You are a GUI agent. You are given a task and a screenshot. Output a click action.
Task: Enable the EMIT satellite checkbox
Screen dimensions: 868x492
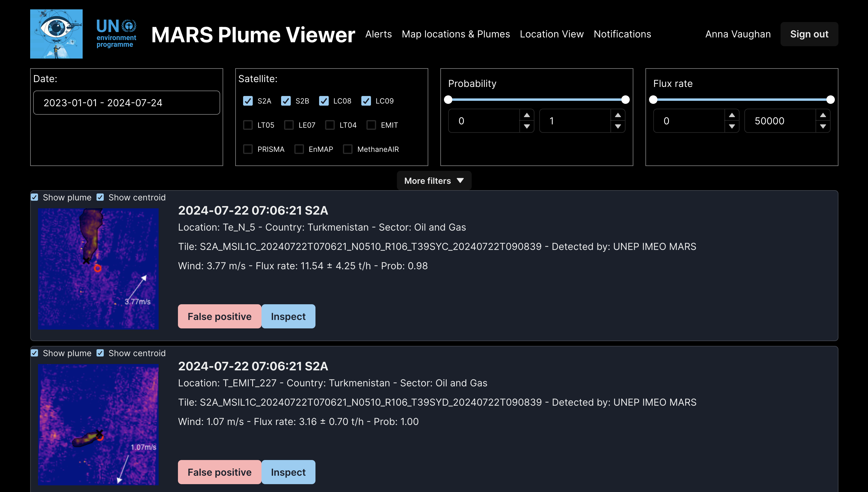coord(371,125)
